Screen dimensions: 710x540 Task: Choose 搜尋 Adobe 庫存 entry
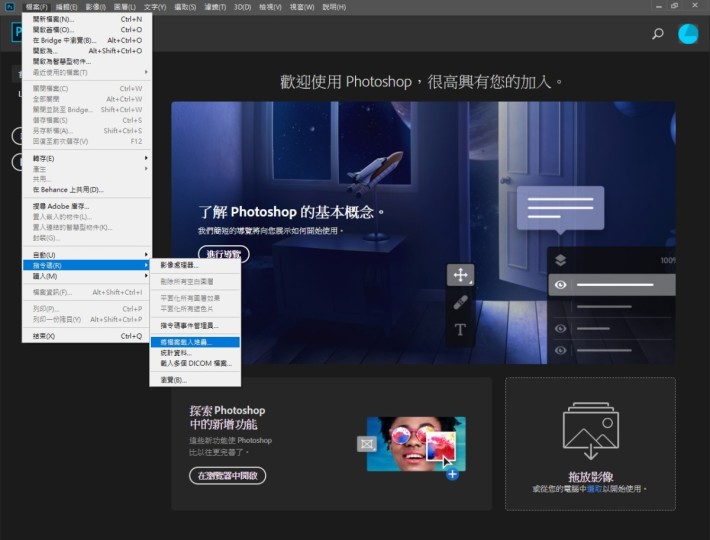[x=87, y=206]
